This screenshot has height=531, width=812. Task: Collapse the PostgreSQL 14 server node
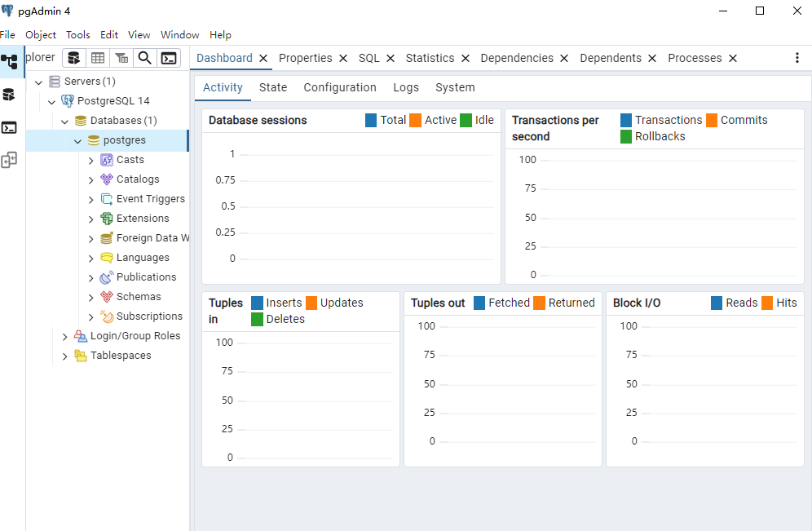tap(51, 101)
